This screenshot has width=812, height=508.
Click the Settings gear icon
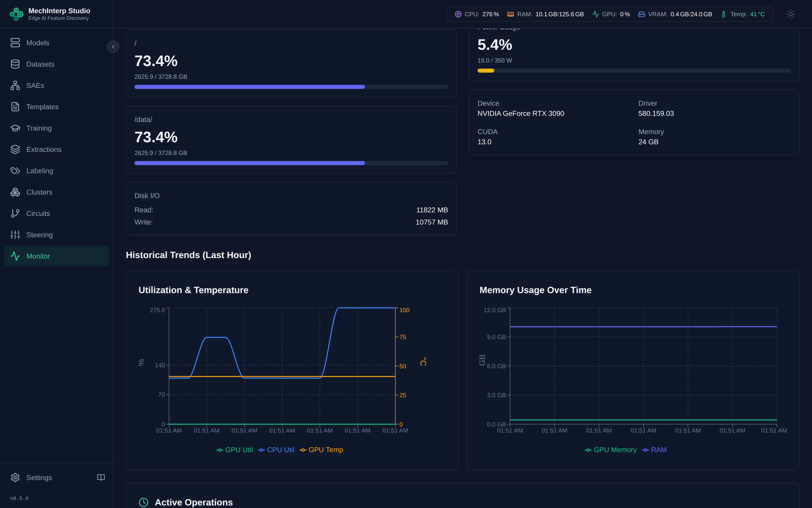click(15, 478)
